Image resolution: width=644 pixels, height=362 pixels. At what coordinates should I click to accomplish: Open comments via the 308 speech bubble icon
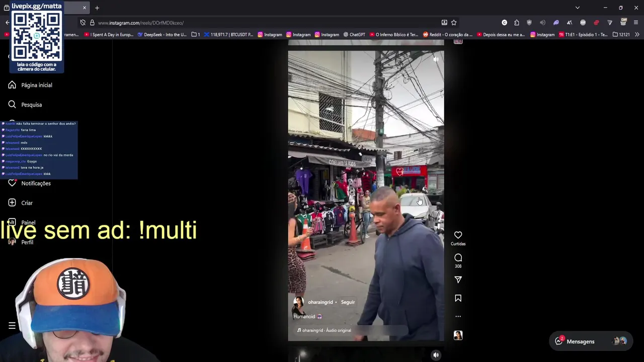tap(458, 257)
